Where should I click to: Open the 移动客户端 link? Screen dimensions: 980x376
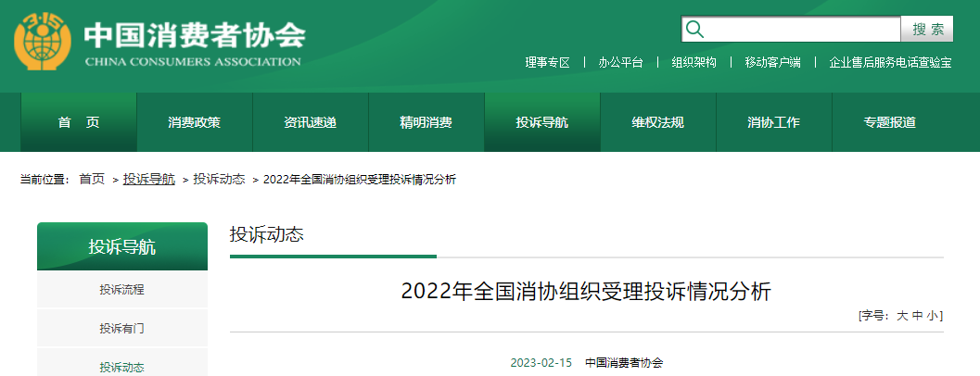771,62
